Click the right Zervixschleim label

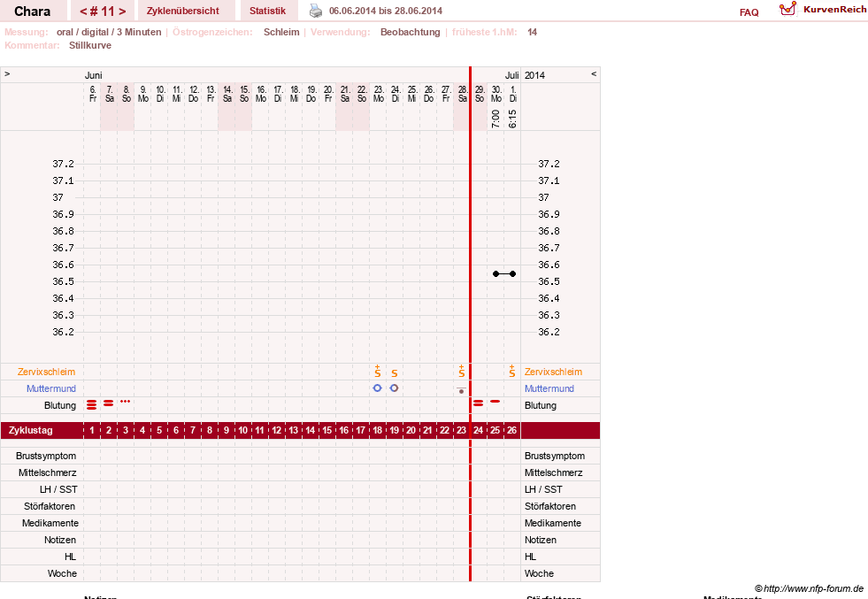[554, 372]
